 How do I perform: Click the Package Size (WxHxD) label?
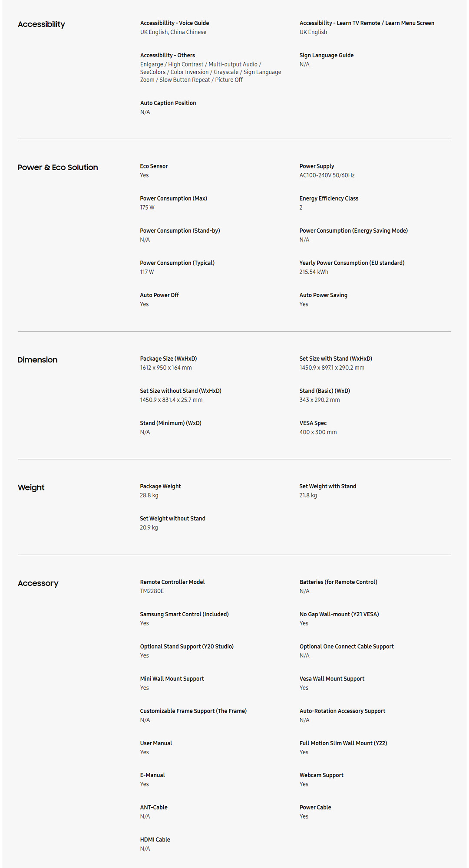pyautogui.click(x=168, y=358)
